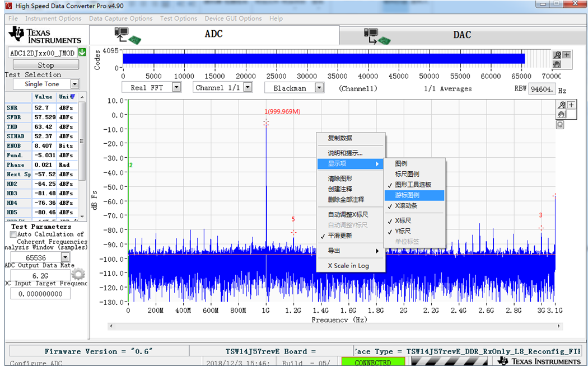Choose 复制数据 from the context menu
The width and height of the screenshot is (588, 367).
click(x=351, y=138)
